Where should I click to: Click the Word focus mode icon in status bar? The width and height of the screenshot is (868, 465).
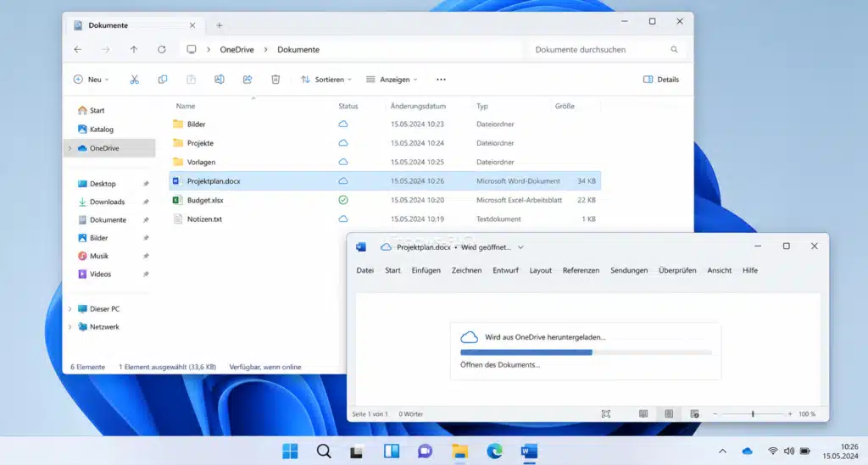(x=606, y=413)
